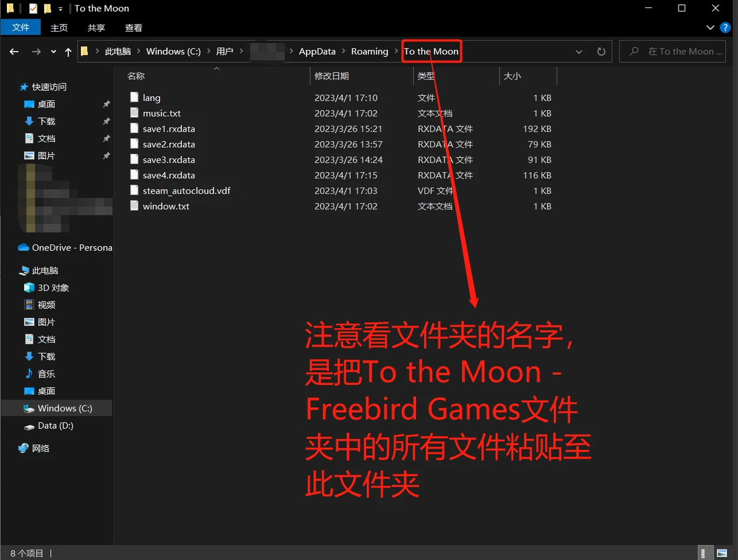Select the save3.rxdata file icon
The height and width of the screenshot is (560, 738).
pyautogui.click(x=134, y=160)
